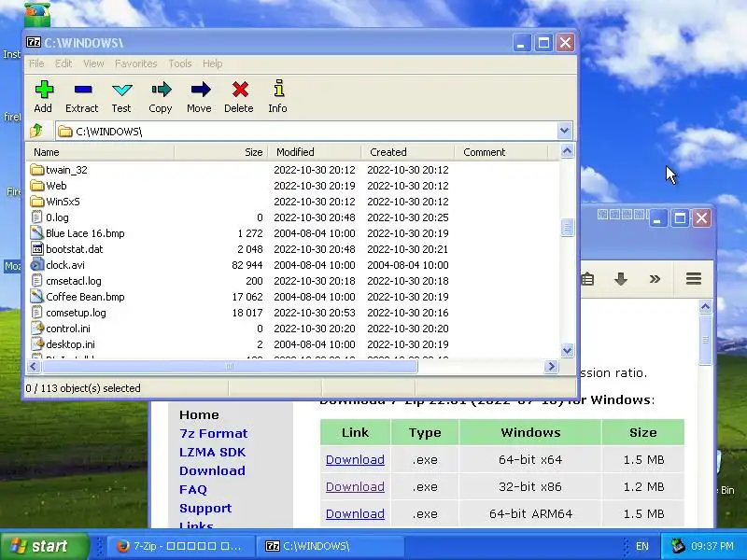
Task: Open Firefox hamburger menu
Action: coord(694,278)
